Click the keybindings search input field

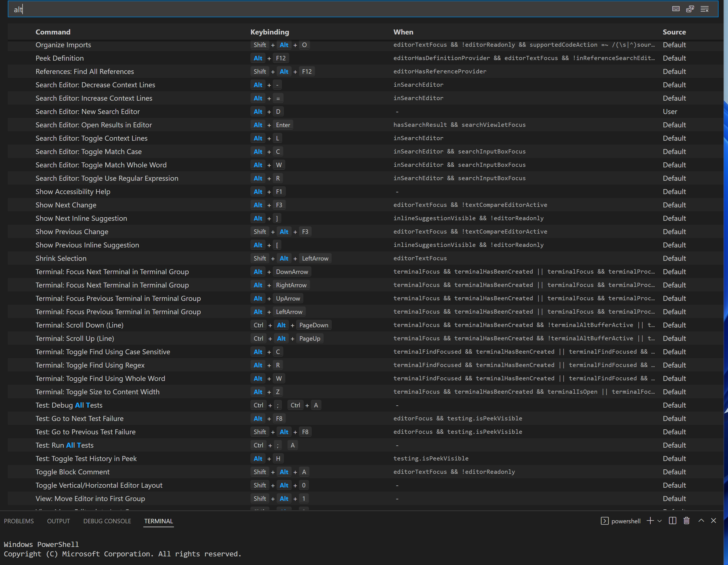click(x=167, y=9)
